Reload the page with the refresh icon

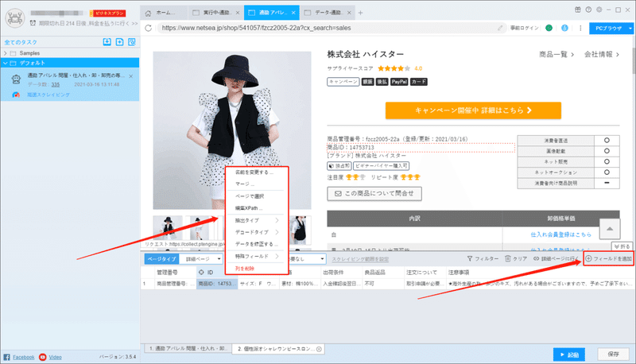[x=149, y=28]
